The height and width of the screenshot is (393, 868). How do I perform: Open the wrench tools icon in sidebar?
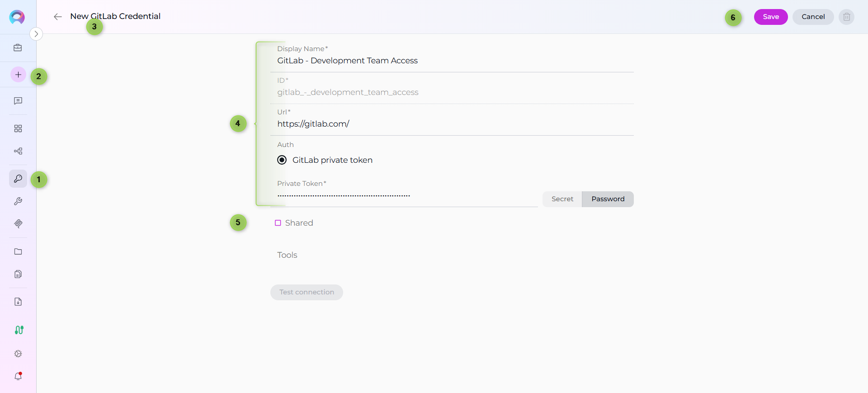coord(18,201)
